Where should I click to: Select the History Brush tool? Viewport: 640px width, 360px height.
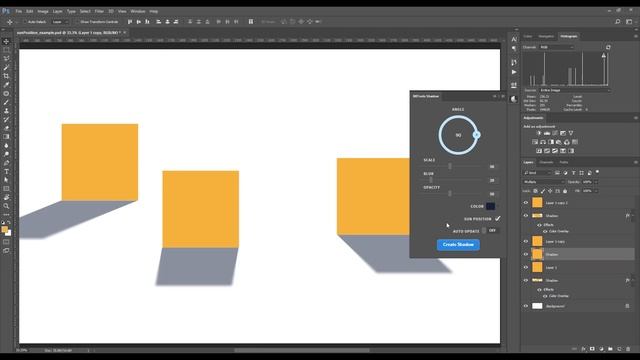(6, 120)
